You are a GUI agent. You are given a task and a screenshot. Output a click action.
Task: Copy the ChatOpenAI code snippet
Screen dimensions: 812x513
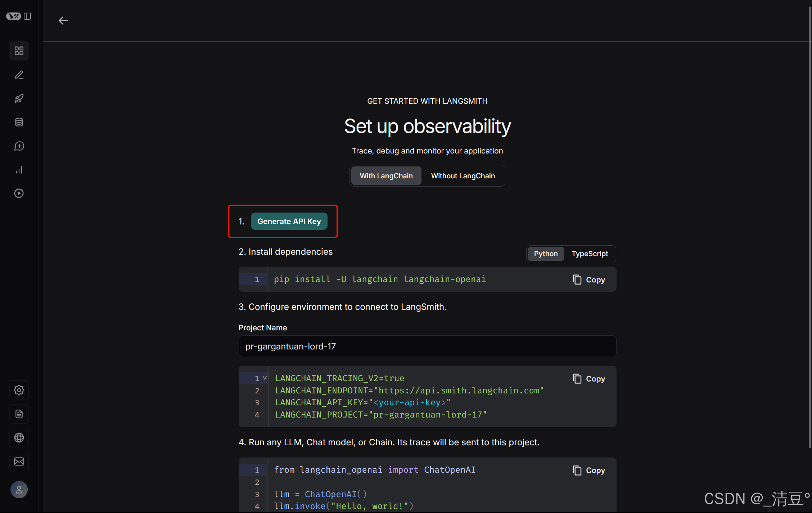[x=589, y=470]
